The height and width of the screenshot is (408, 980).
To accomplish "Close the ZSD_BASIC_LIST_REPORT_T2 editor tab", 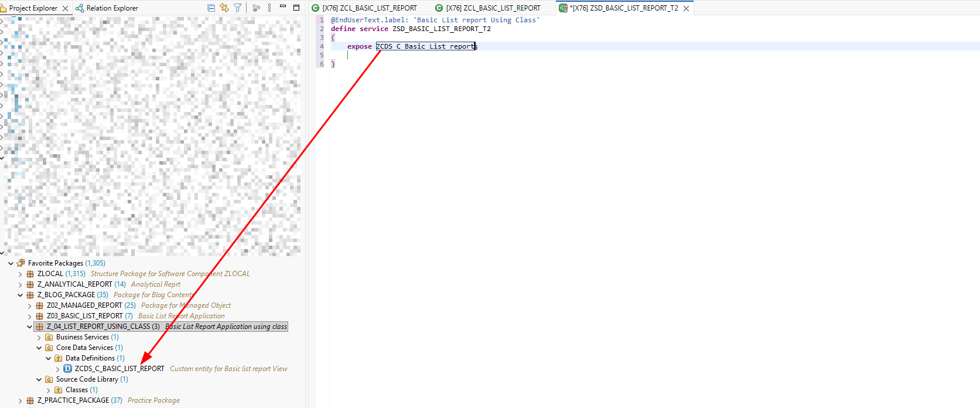I will 686,8.
